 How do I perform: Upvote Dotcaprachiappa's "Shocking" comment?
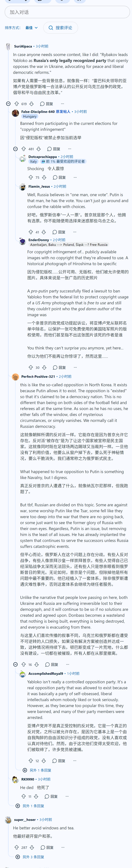pyautogui.click(x=31, y=177)
